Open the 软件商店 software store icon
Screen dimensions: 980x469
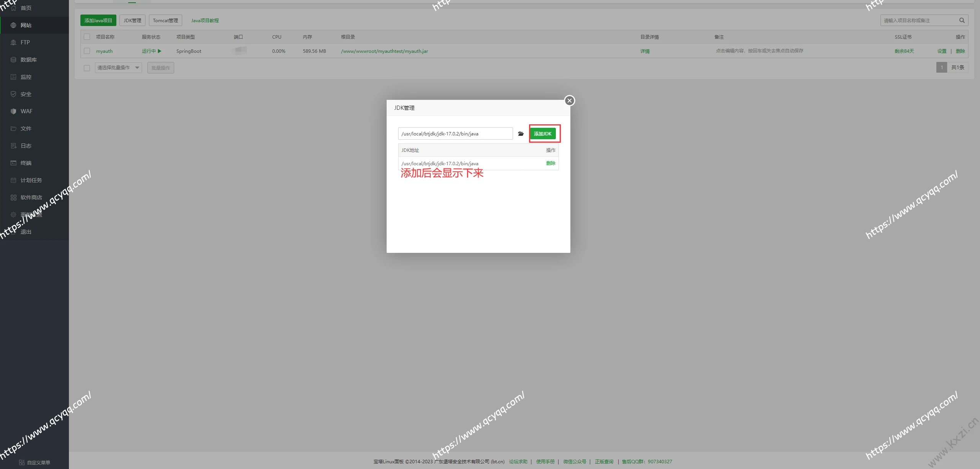tap(13, 197)
